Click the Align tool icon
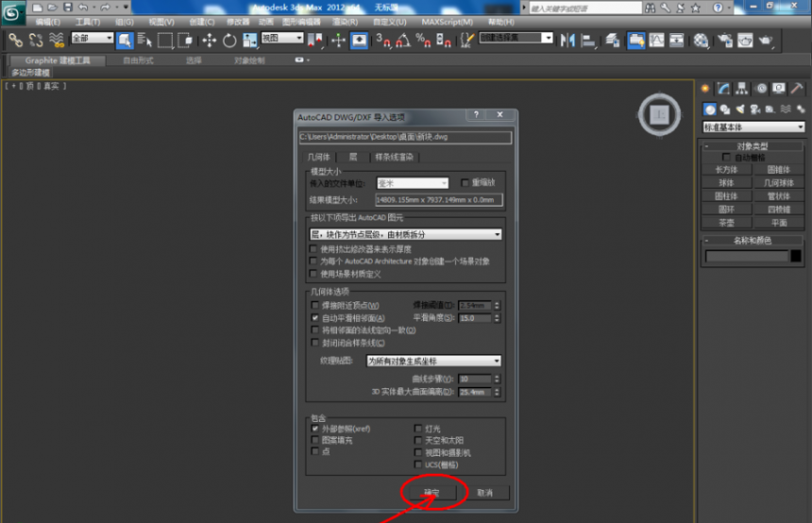Image resolution: width=812 pixels, height=523 pixels. 588,40
